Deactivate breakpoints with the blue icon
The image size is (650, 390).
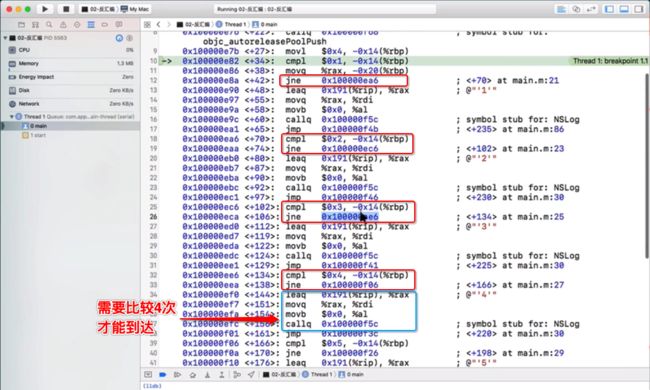162,374
